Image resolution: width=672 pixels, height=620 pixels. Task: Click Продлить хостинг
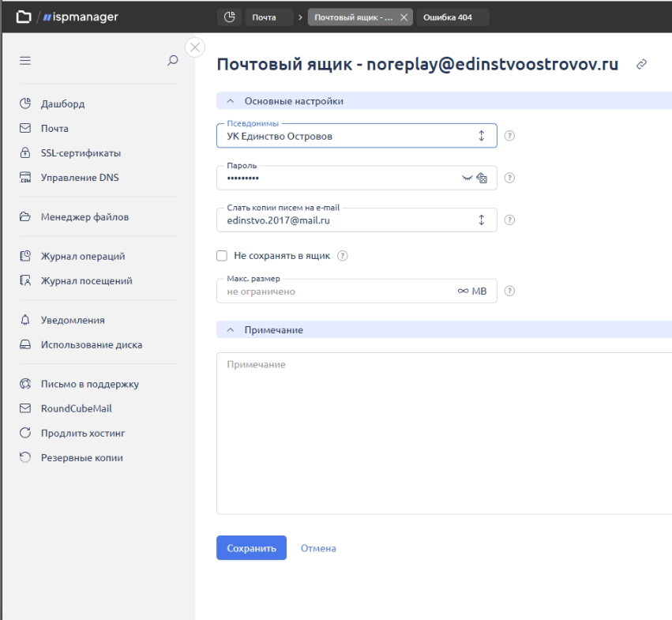[x=72, y=433]
